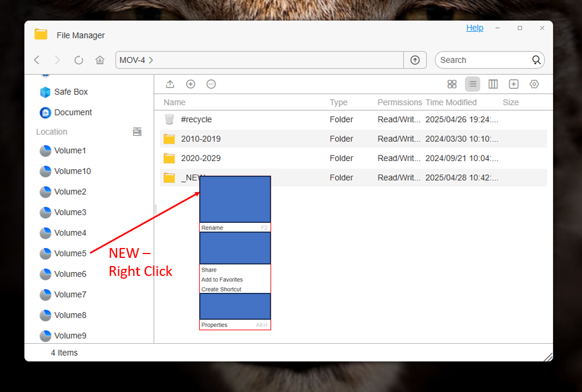Click the create new plus-circle icon
This screenshot has width=582, height=392.
(x=191, y=84)
